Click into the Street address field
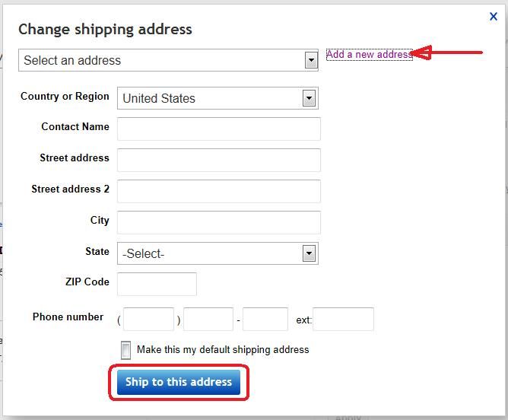 pyautogui.click(x=219, y=160)
